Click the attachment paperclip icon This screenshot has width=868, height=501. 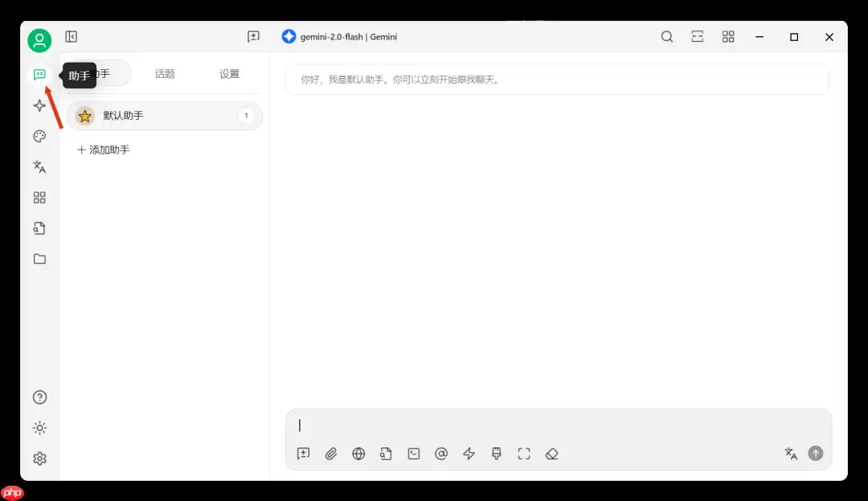[x=331, y=454]
